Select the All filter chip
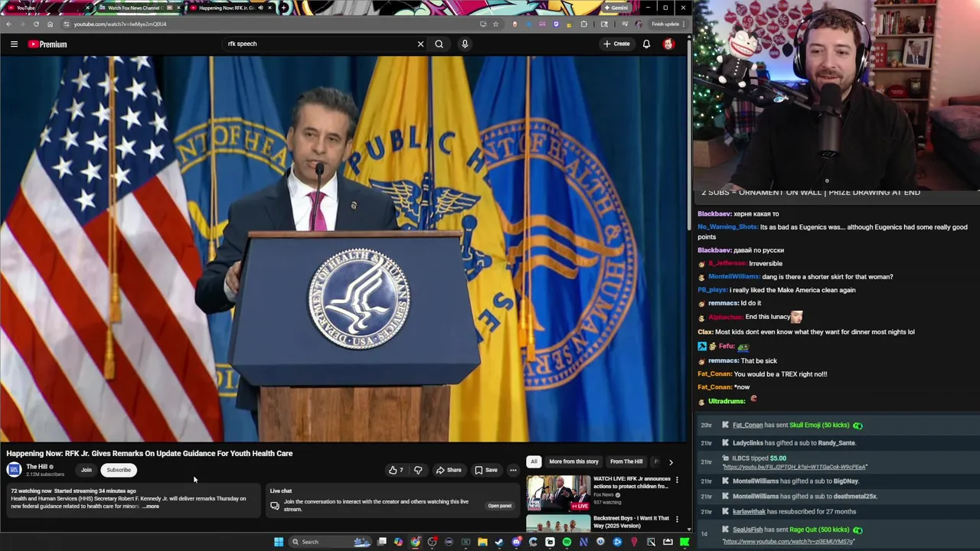This screenshot has width=980, height=551. pos(534,461)
